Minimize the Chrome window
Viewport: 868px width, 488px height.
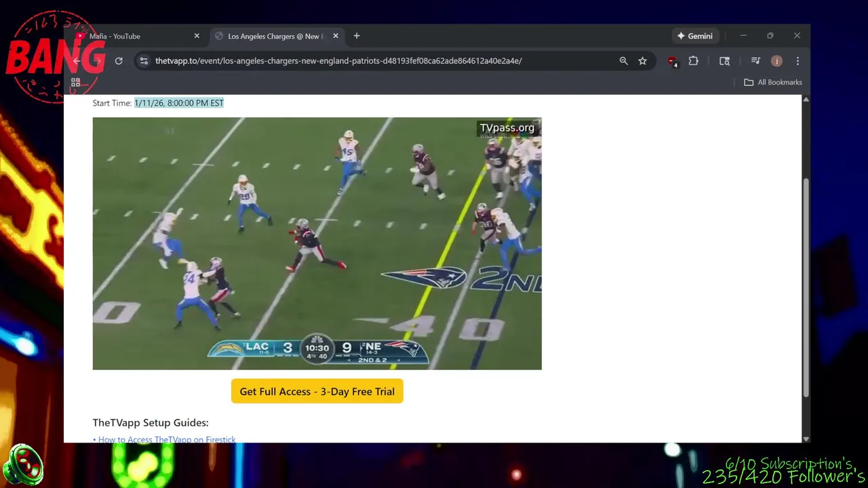coord(743,36)
